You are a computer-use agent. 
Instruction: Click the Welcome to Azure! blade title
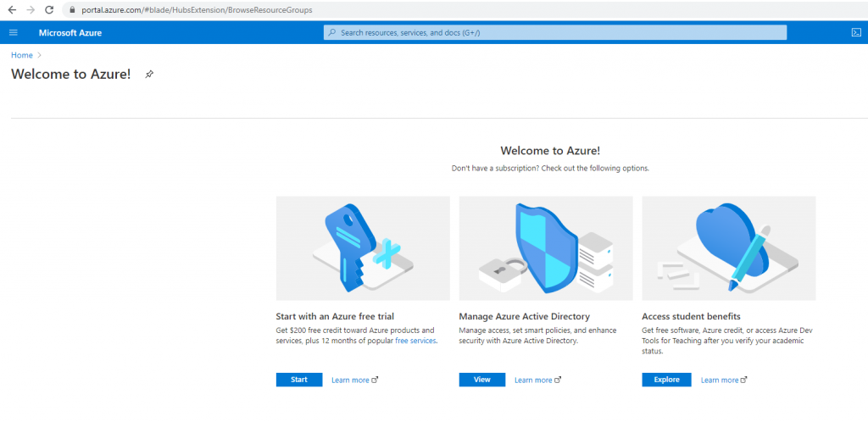[71, 74]
